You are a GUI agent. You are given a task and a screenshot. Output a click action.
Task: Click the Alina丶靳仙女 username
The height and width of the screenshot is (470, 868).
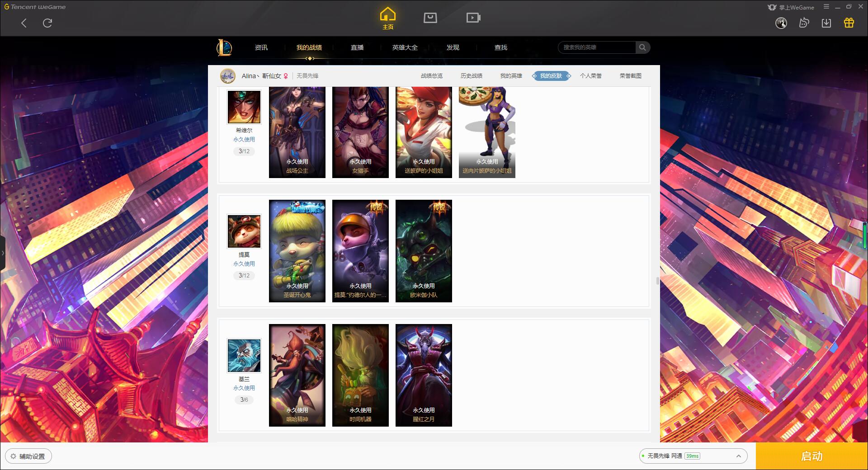tap(261, 76)
